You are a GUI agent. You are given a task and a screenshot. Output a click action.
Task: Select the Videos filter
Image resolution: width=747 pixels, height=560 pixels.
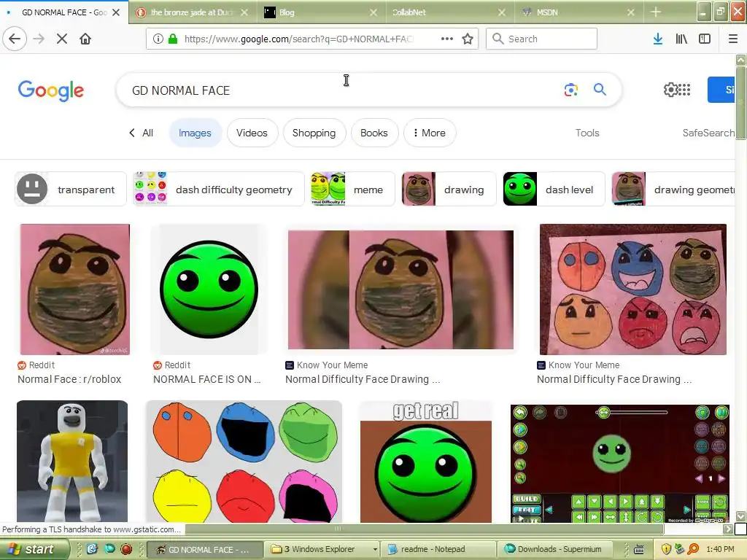[252, 133]
